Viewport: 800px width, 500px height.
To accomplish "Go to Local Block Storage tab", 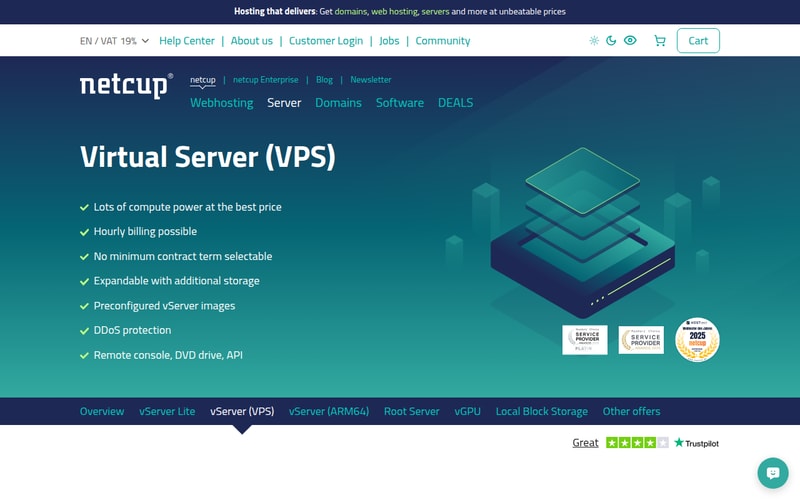I will pos(541,411).
